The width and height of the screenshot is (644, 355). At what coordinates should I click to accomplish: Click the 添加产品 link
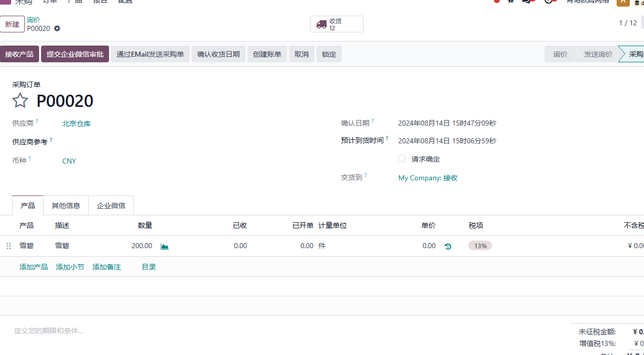point(33,267)
